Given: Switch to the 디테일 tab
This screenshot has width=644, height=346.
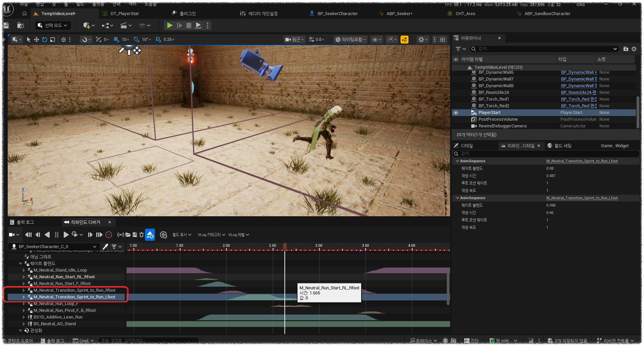Looking at the screenshot, I should point(463,146).
